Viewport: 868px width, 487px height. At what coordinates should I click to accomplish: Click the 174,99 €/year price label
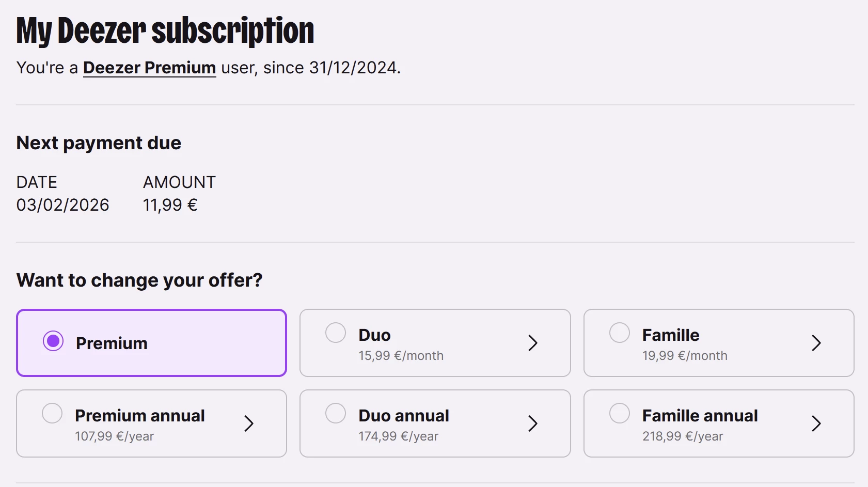[x=398, y=436]
